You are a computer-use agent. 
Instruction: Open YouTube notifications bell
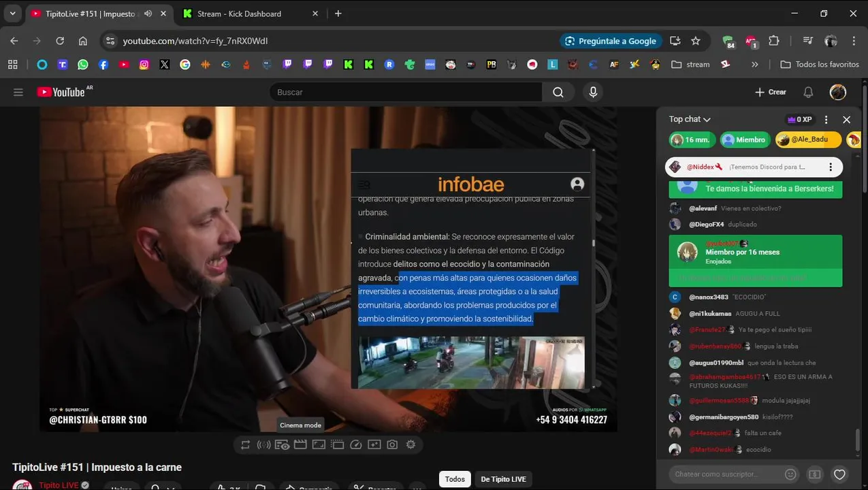click(808, 92)
